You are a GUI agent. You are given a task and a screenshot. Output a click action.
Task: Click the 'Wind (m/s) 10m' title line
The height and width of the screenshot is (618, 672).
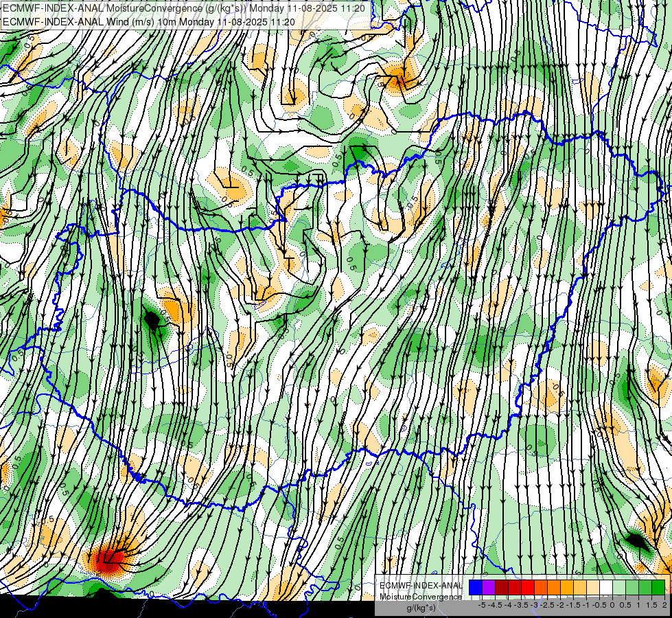(x=149, y=22)
